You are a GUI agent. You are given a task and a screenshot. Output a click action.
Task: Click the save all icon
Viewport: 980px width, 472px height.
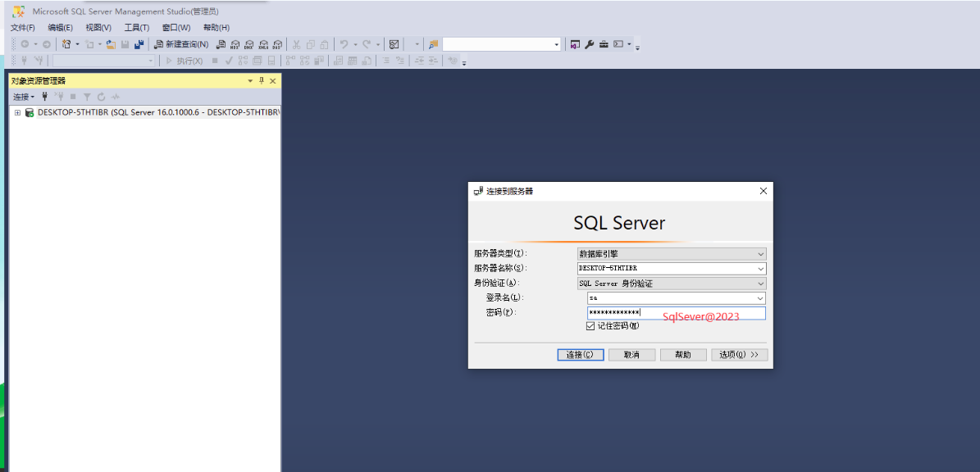click(x=139, y=44)
